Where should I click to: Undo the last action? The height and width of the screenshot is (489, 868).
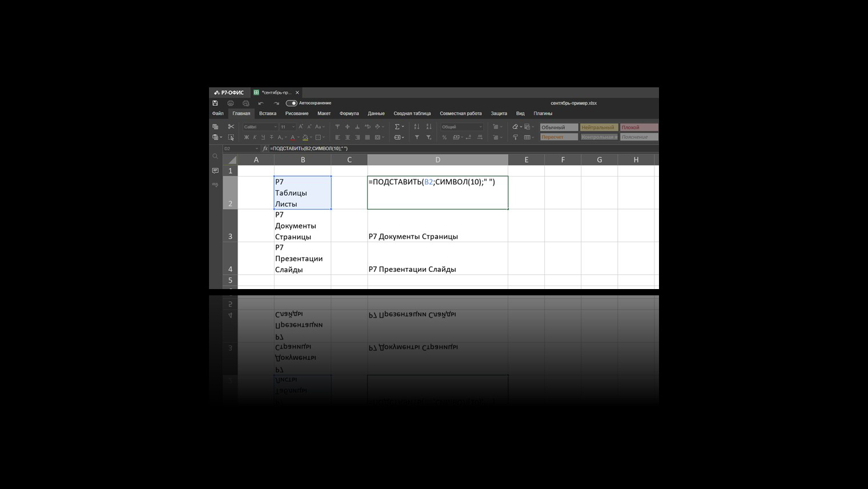[x=261, y=103]
